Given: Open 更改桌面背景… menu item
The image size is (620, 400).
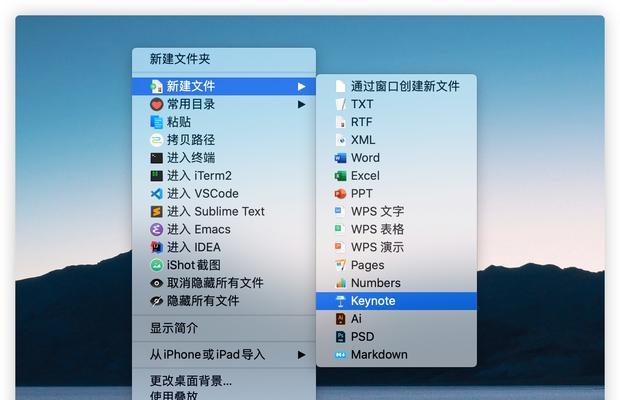Looking at the screenshot, I should pos(224,381).
